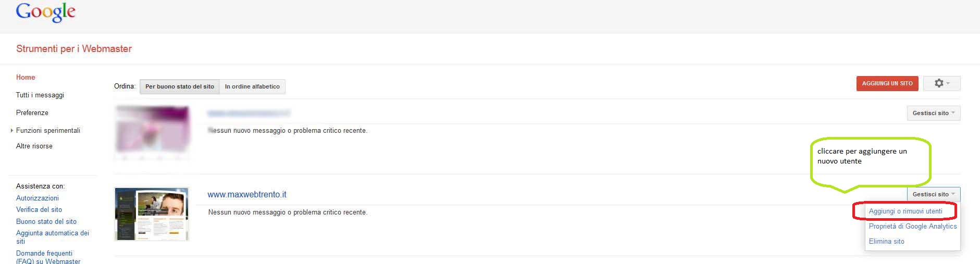980x264 pixels.
Task: Select "Aggiungi o rimuovi utenti" menu entry
Action: (x=905, y=211)
